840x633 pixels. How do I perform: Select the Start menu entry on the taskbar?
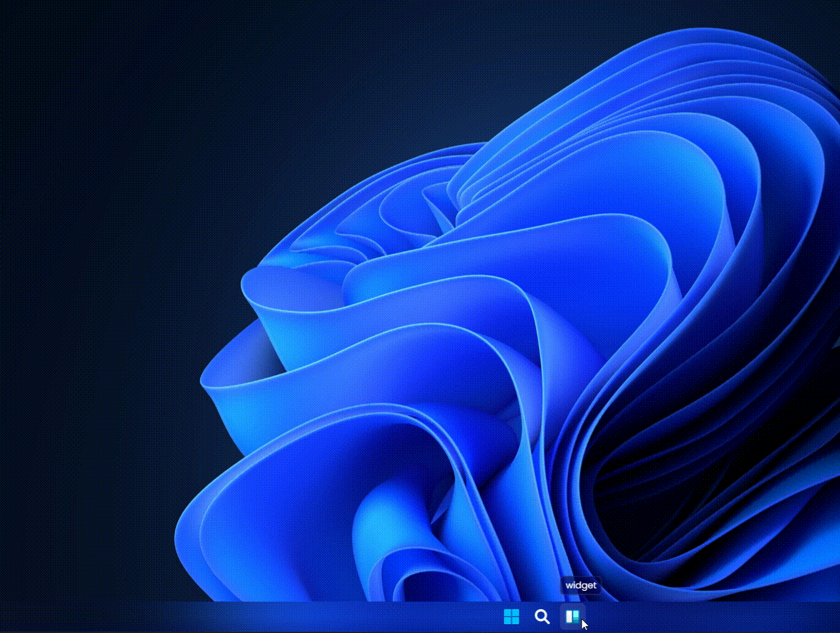[x=513, y=617]
